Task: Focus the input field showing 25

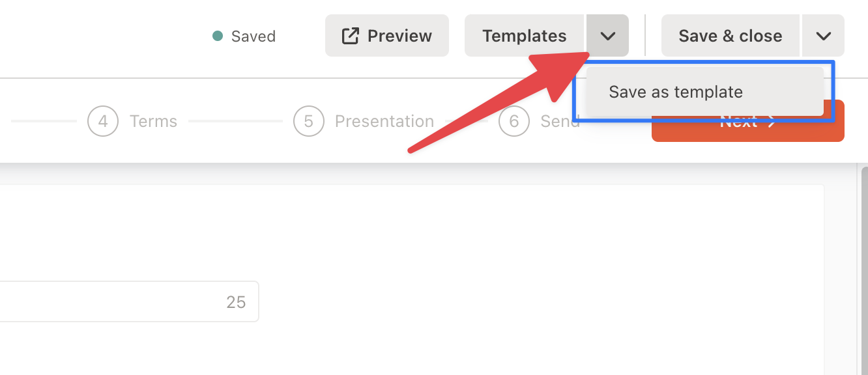Action: click(x=129, y=301)
